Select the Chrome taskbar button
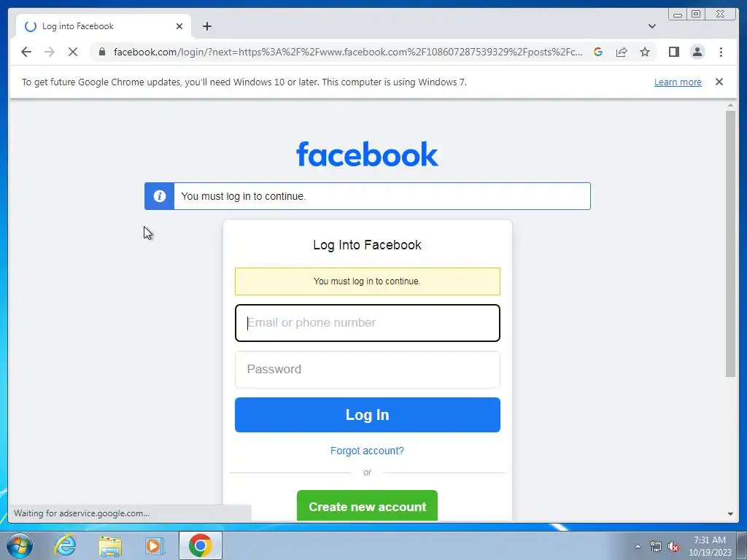The height and width of the screenshot is (560, 747). click(201, 545)
